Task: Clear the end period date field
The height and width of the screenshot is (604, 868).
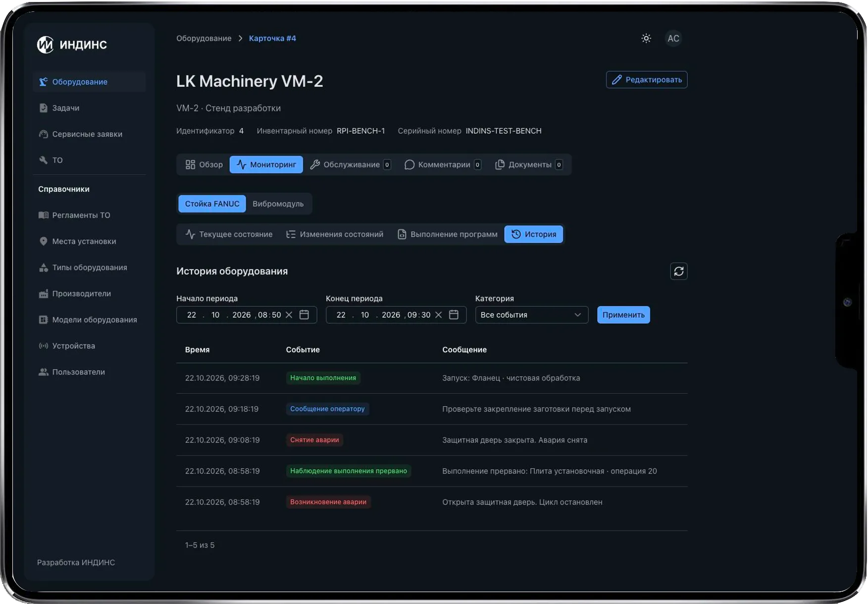Action: click(x=438, y=315)
